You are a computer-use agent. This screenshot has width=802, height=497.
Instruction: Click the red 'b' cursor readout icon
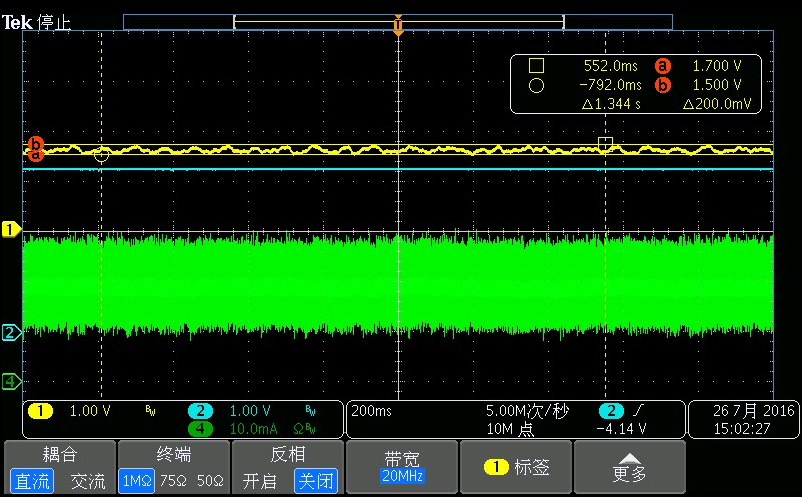(x=662, y=85)
